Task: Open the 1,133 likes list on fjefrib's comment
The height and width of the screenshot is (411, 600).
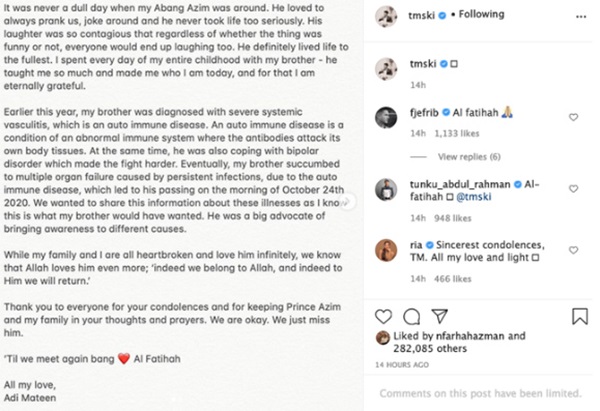Action: click(x=458, y=134)
